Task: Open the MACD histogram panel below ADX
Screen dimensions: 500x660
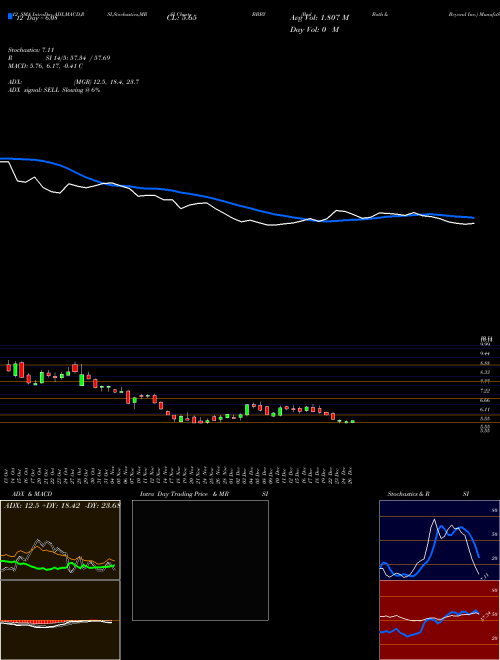Action: 60,620
